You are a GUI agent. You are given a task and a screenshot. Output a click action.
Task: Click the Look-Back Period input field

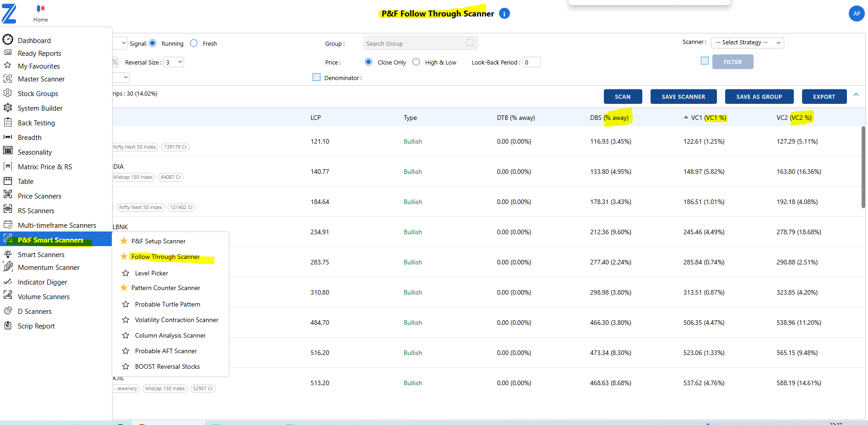(x=531, y=62)
